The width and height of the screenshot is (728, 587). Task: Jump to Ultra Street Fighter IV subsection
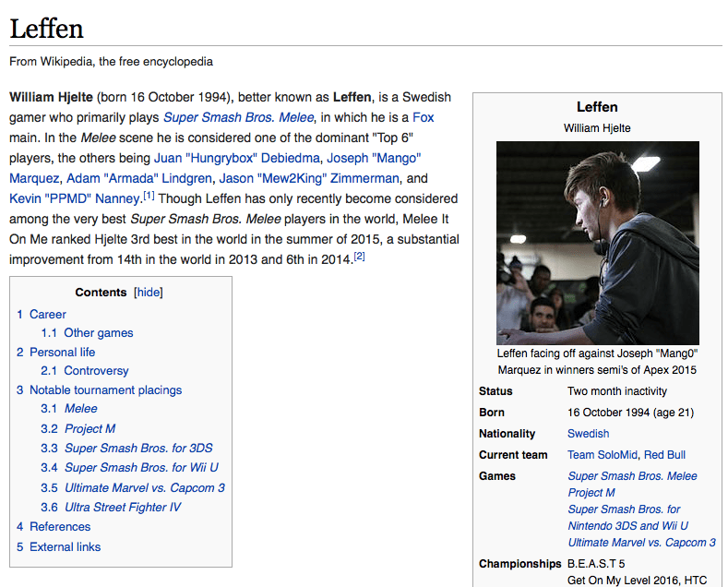[x=123, y=508]
